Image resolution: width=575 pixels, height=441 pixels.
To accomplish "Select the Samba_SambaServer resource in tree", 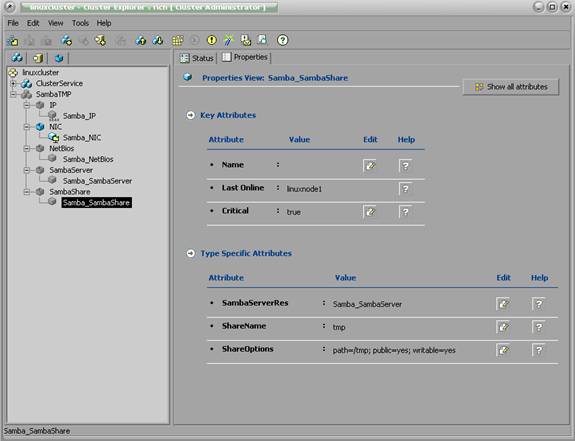I will pos(97,181).
